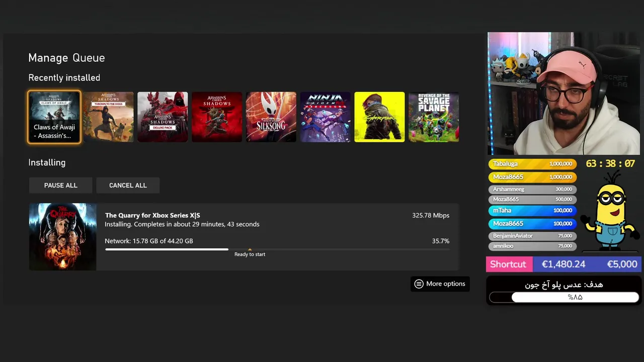644x362 pixels.
Task: Click The Quarry download progress bar
Action: point(277,249)
